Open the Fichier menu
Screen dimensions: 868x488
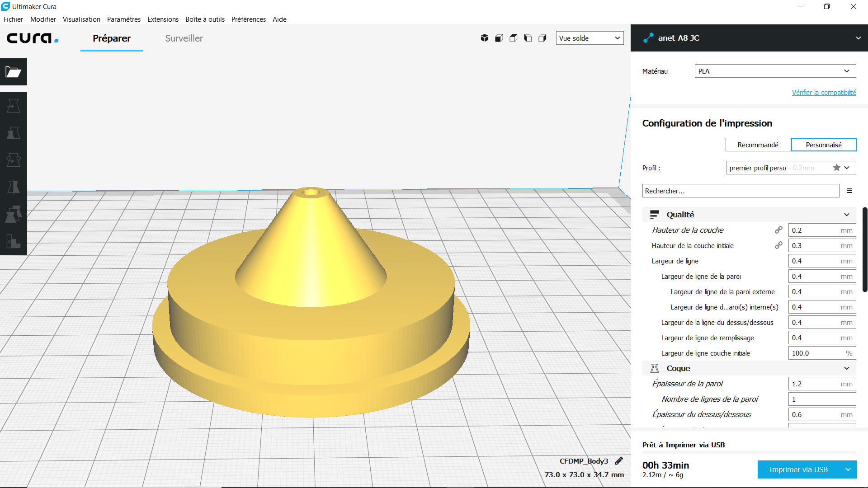tap(13, 19)
